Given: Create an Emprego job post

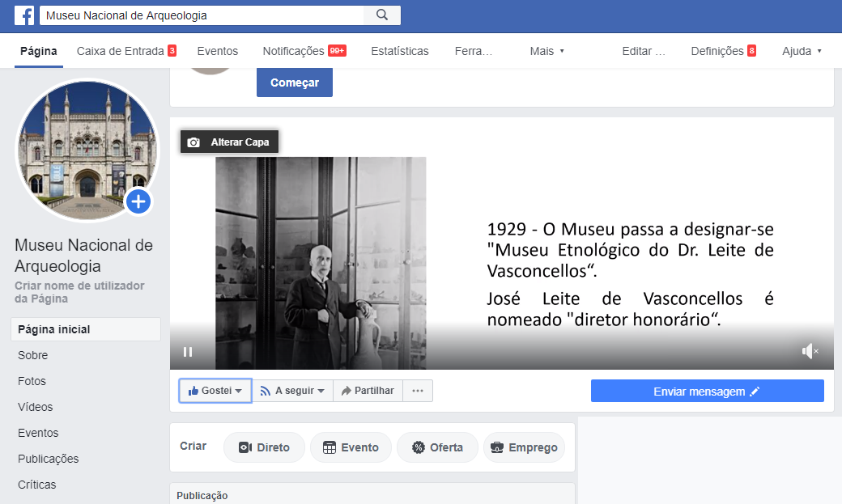Looking at the screenshot, I should tap(524, 447).
